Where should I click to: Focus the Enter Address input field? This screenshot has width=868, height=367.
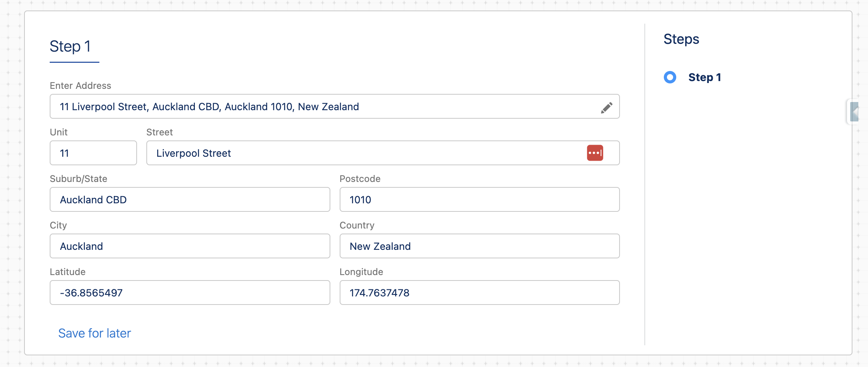pyautogui.click(x=335, y=106)
